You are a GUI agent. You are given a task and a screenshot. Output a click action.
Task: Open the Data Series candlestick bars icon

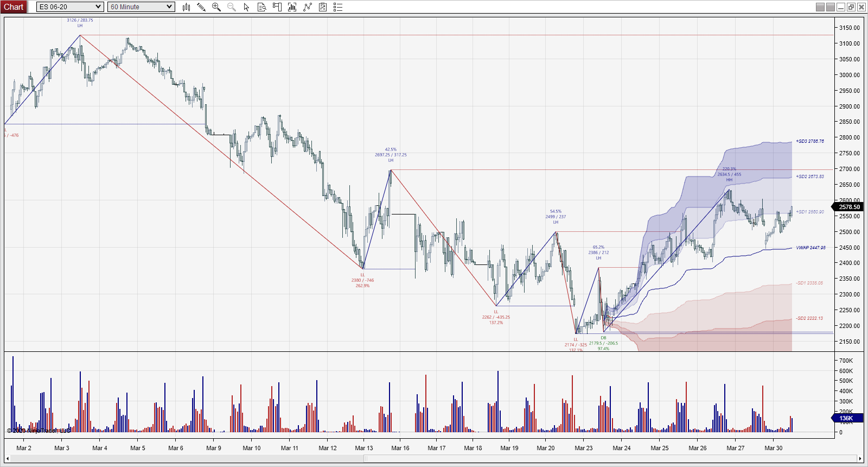pos(186,7)
